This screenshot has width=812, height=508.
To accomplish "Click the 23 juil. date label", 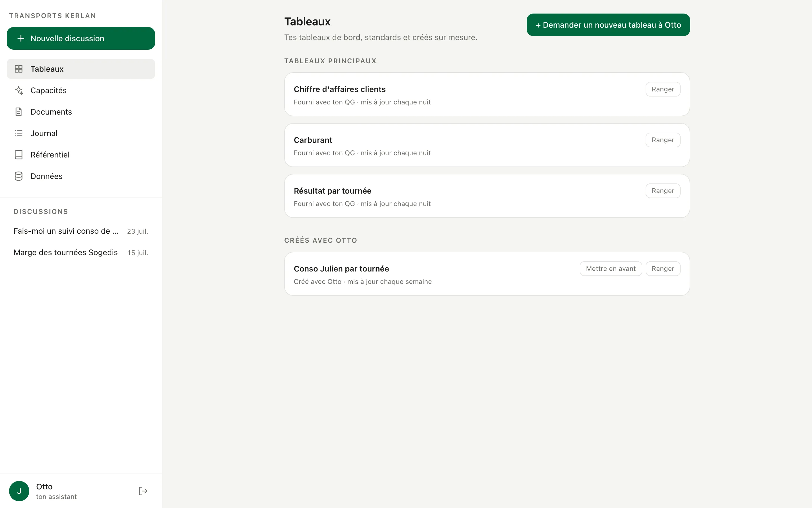I will (138, 231).
